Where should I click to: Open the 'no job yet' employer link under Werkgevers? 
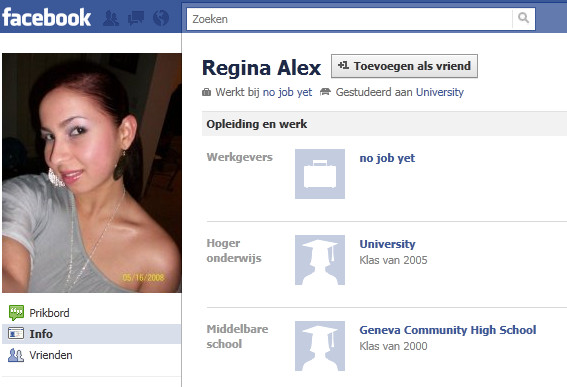point(387,158)
